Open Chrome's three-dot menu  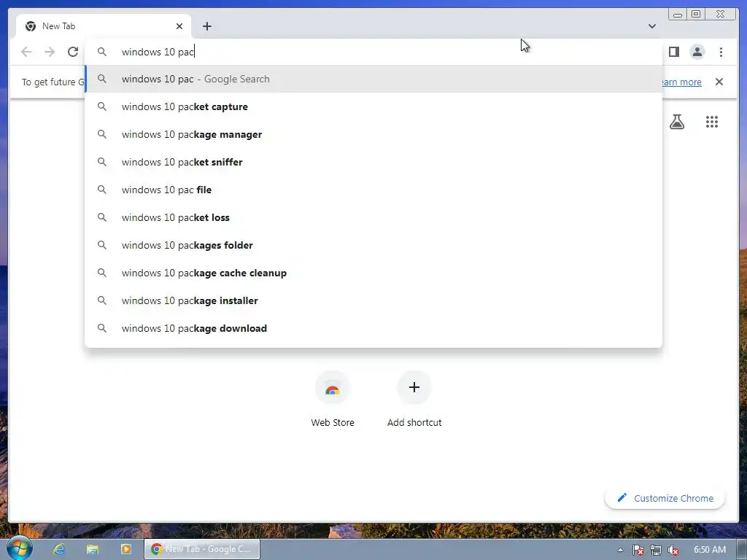pyautogui.click(x=721, y=52)
